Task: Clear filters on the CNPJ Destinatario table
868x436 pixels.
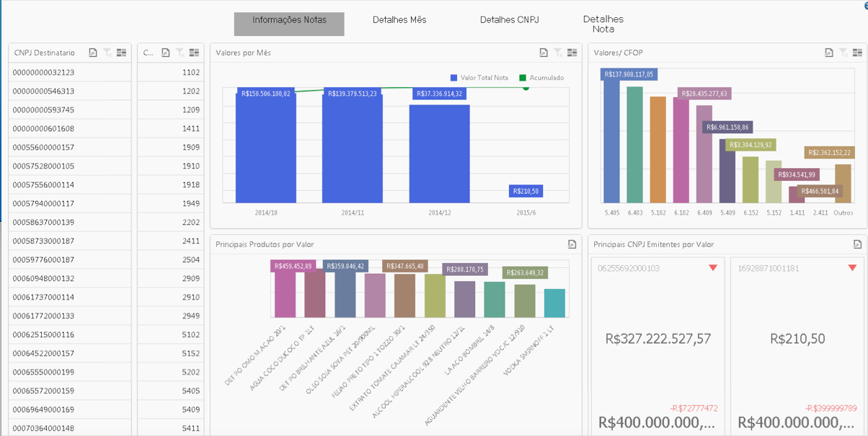Action: tap(106, 53)
